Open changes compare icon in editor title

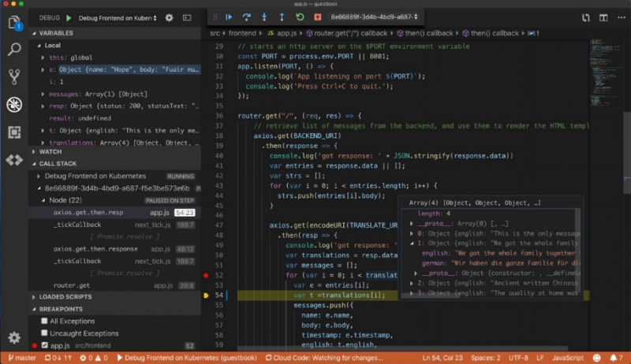coord(585,17)
